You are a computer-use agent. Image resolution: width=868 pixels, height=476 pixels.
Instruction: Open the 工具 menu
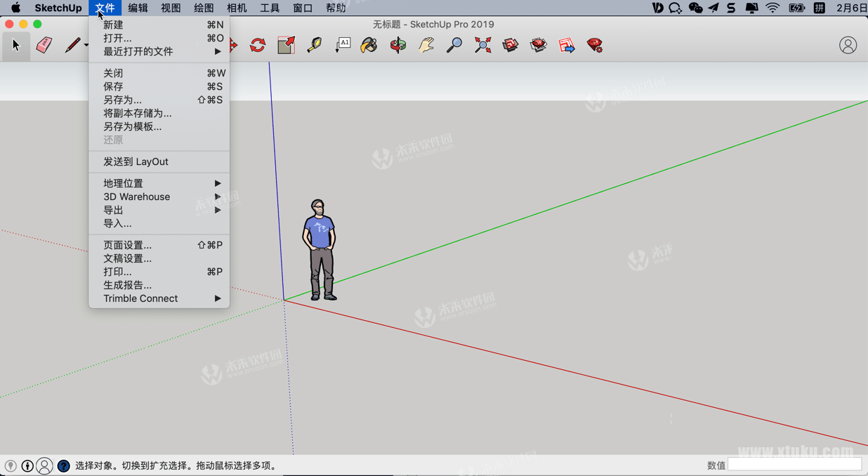pyautogui.click(x=270, y=8)
